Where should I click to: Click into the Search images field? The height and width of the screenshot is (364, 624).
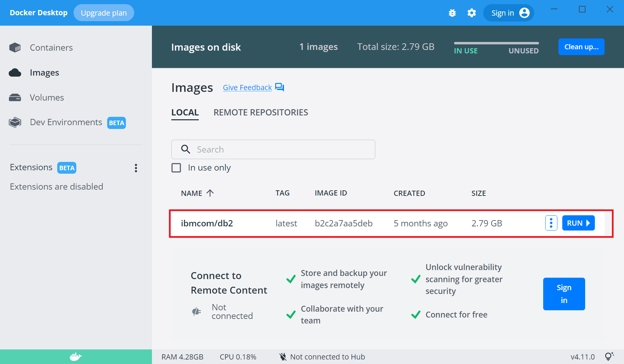click(x=273, y=149)
